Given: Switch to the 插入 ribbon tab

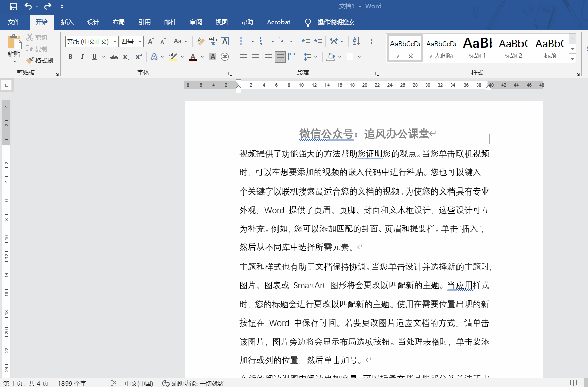Looking at the screenshot, I should (68, 22).
